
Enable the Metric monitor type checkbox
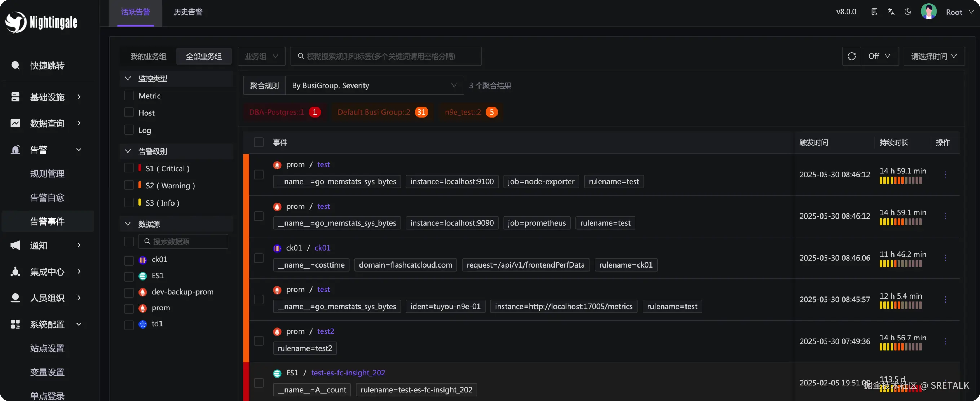[x=129, y=96]
